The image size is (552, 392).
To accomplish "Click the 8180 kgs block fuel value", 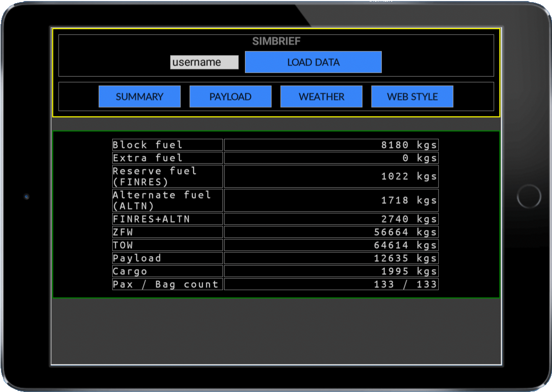I will (409, 145).
